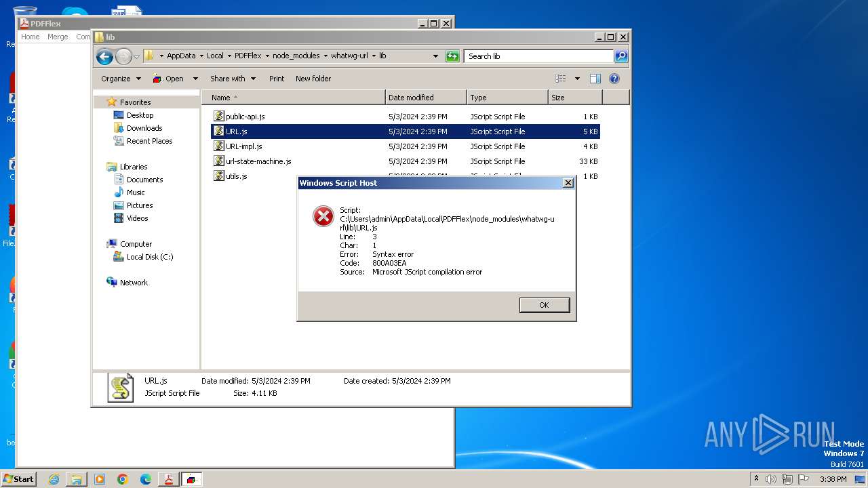
Task: Click the Explorer help icon
Action: click(x=614, y=79)
